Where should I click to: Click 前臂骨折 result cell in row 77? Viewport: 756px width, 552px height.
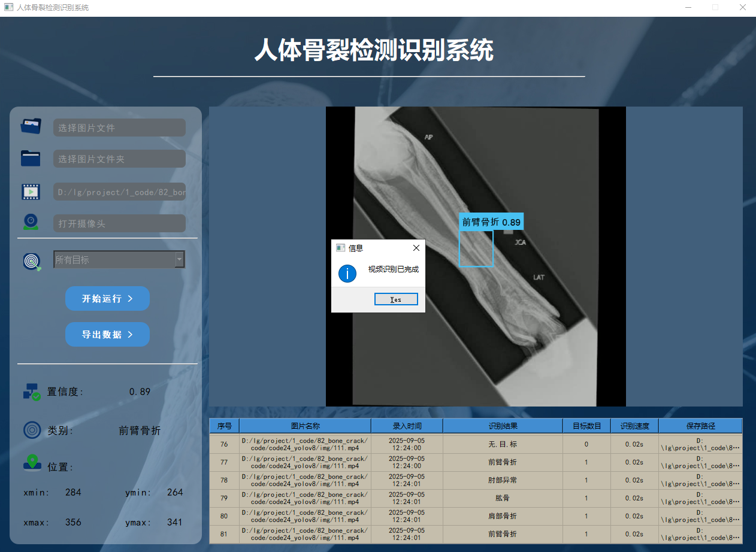coord(503,462)
